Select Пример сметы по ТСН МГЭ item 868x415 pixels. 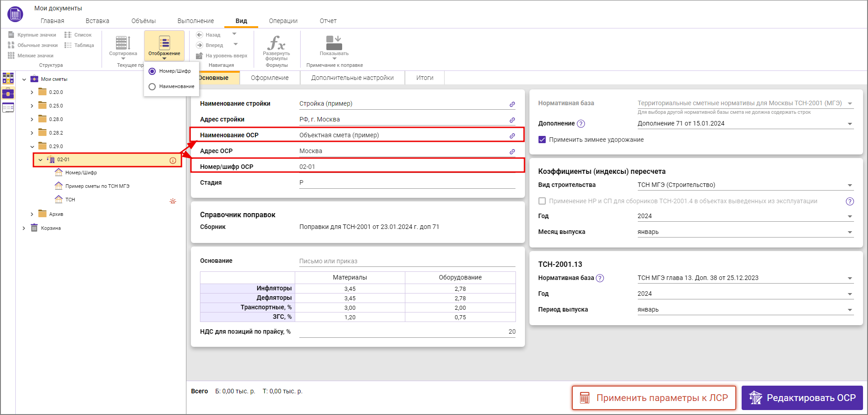click(97, 186)
